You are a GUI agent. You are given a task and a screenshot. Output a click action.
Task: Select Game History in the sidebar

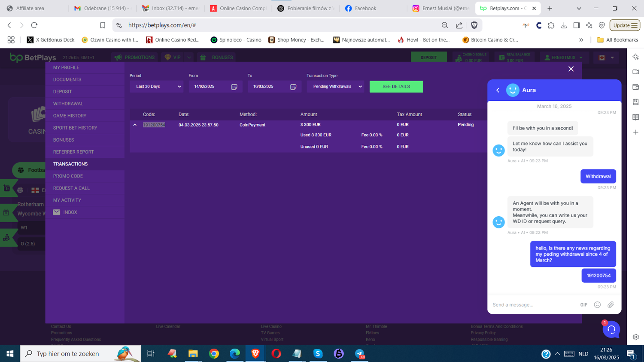point(70,116)
